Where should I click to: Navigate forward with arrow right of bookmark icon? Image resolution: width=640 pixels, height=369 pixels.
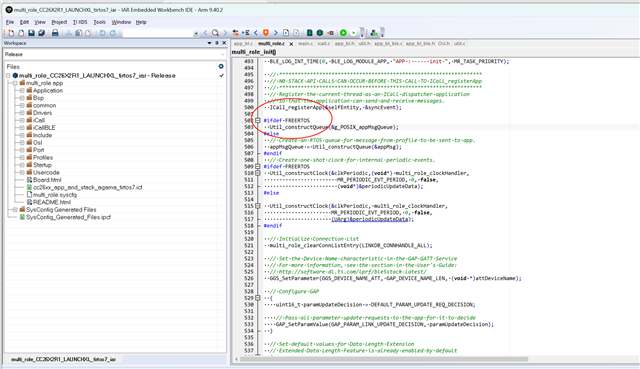click(x=276, y=33)
